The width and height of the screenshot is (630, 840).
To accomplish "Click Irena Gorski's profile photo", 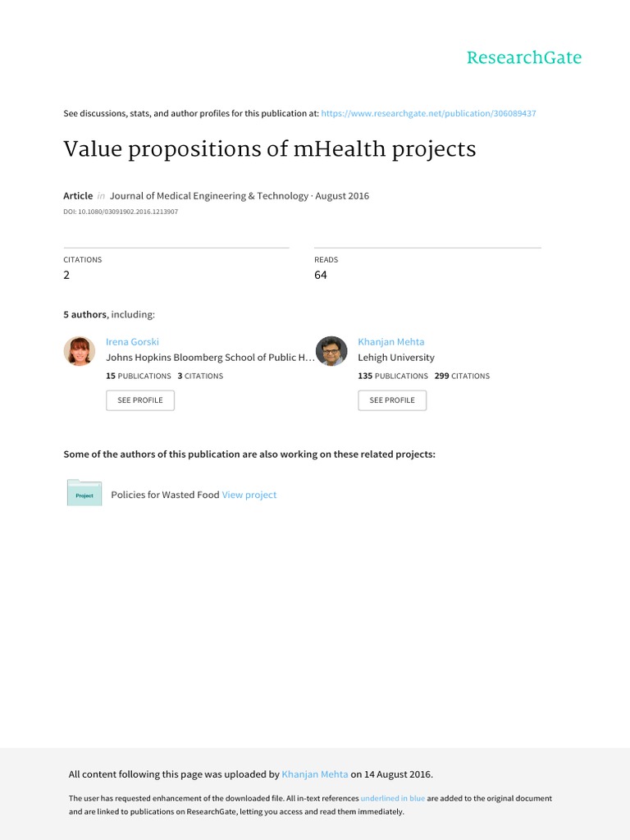I will pos(80,351).
